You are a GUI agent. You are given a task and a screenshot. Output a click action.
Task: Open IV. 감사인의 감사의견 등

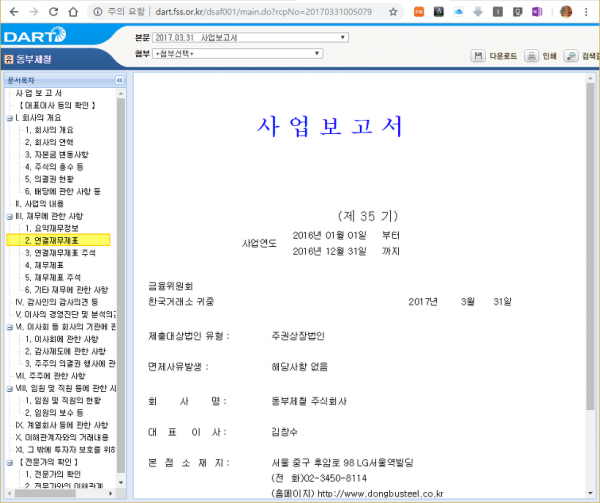coord(57,302)
